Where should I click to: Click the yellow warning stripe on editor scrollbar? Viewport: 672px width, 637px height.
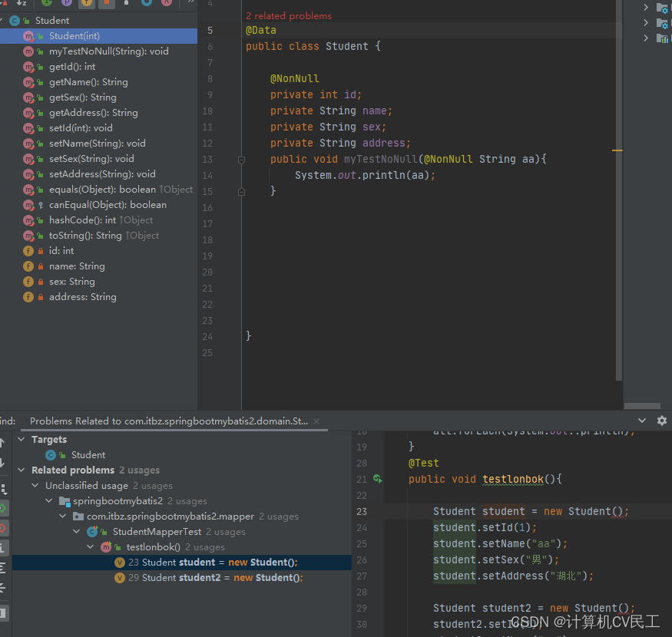617,150
